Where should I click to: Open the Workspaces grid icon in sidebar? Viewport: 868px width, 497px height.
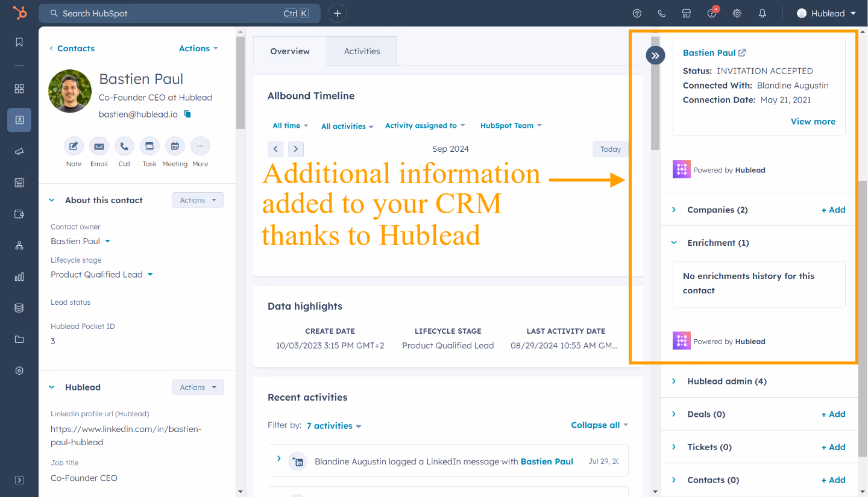[19, 89]
